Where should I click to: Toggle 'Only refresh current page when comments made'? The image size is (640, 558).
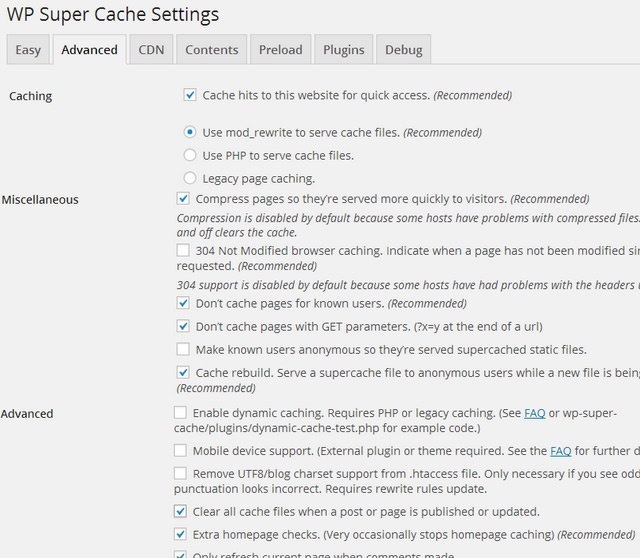(x=180, y=554)
